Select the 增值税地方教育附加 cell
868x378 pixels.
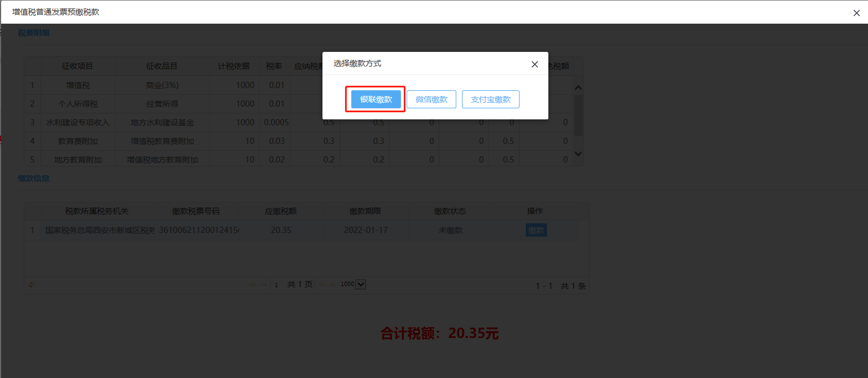pyautogui.click(x=162, y=159)
